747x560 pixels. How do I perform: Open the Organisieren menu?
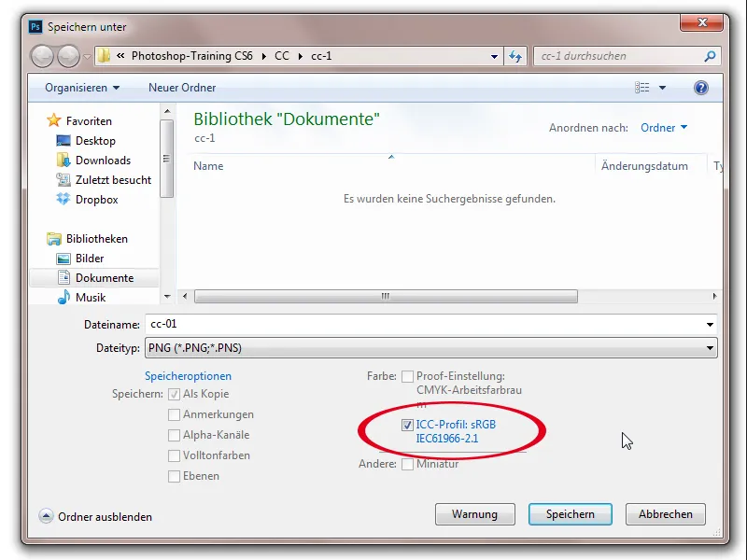(82, 88)
